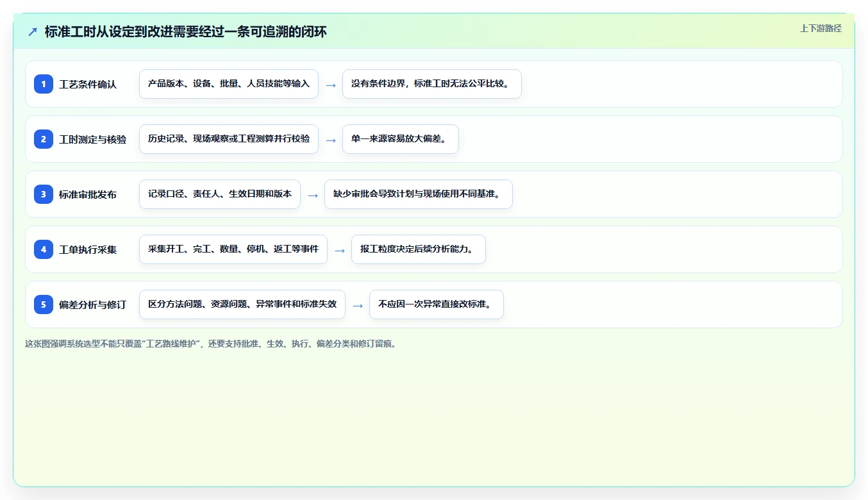This screenshot has height=500, width=868.
Task: Click the footnote starting with 这张图强调系统选型
Action: 211,344
